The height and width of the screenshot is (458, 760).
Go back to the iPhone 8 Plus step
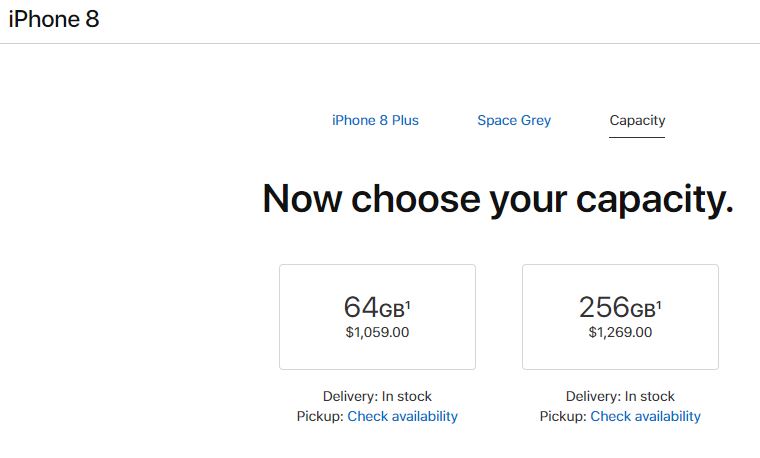(x=375, y=120)
